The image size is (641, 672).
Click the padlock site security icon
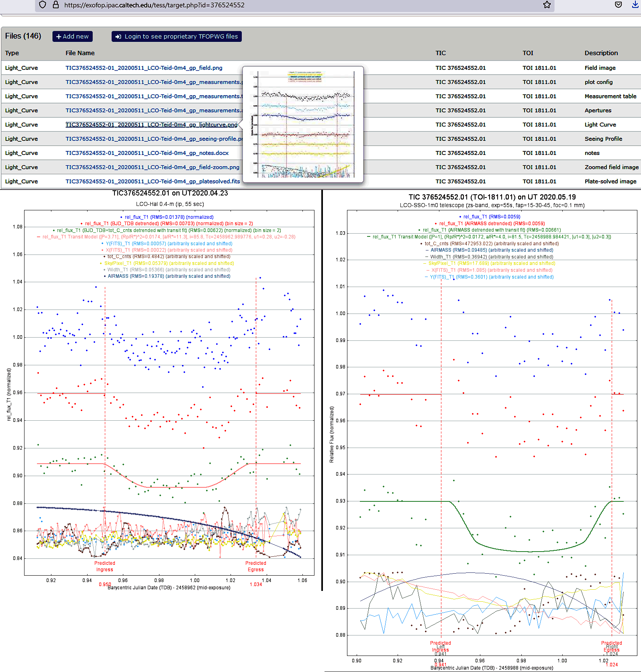56,5
